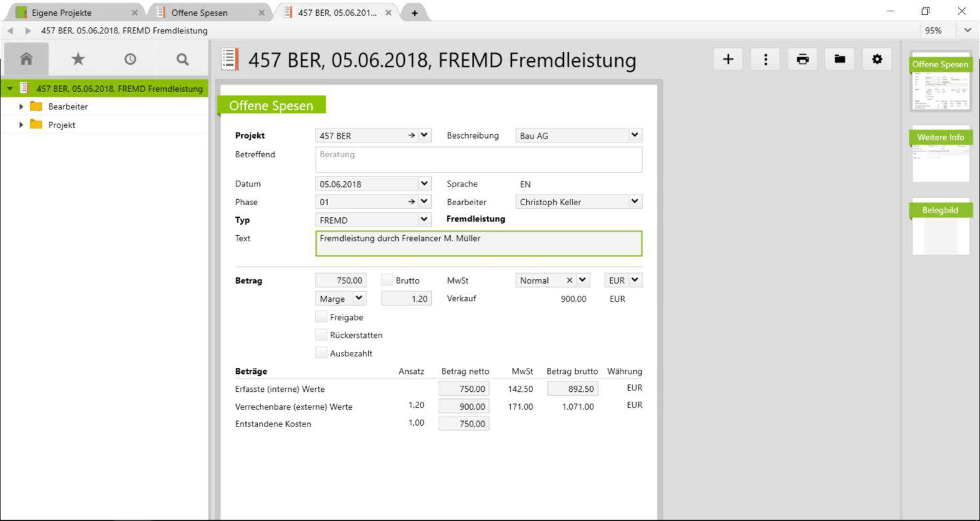Open the settings gear icon

pos(877,59)
